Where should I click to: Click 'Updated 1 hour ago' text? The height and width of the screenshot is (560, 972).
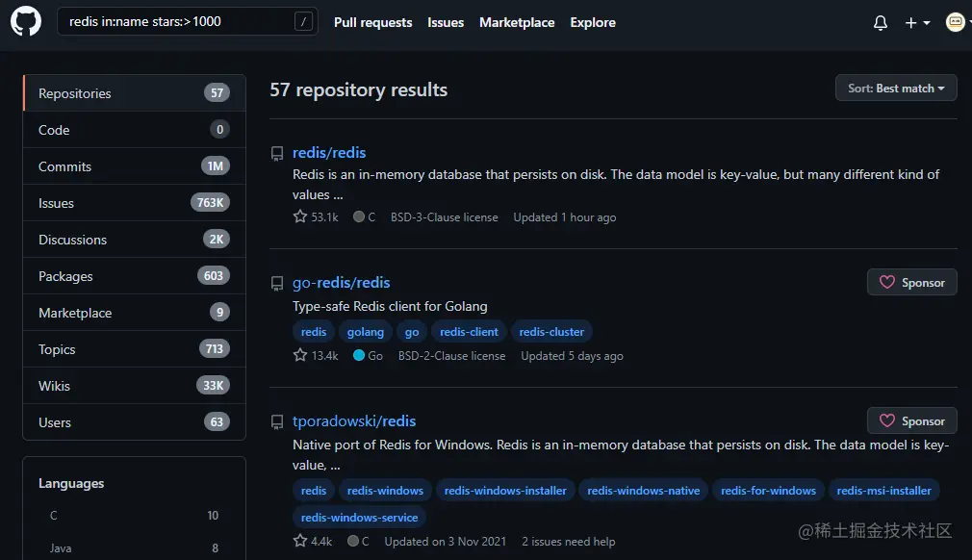coord(565,216)
